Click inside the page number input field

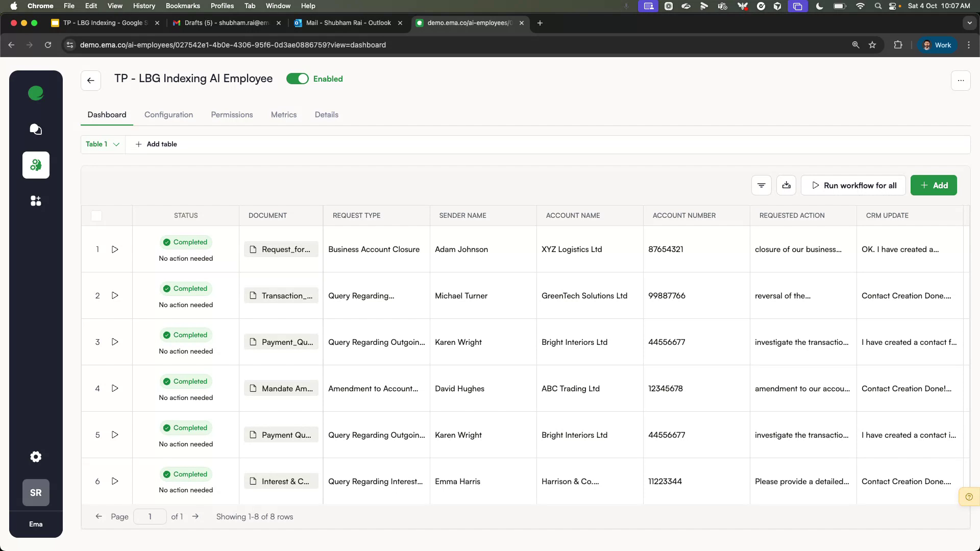pyautogui.click(x=150, y=516)
